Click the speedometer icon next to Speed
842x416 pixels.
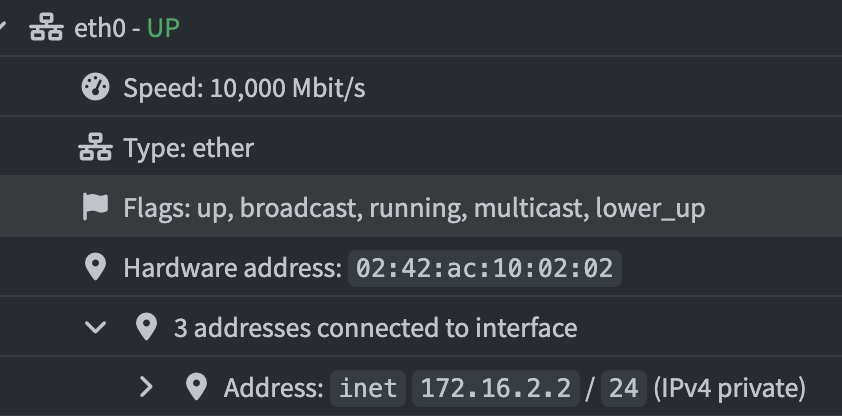click(96, 87)
